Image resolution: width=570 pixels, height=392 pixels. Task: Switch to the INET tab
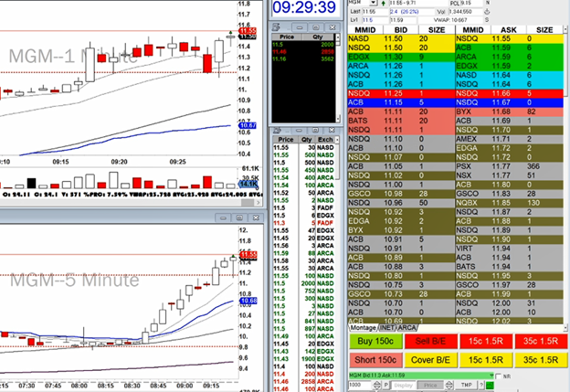click(389, 327)
